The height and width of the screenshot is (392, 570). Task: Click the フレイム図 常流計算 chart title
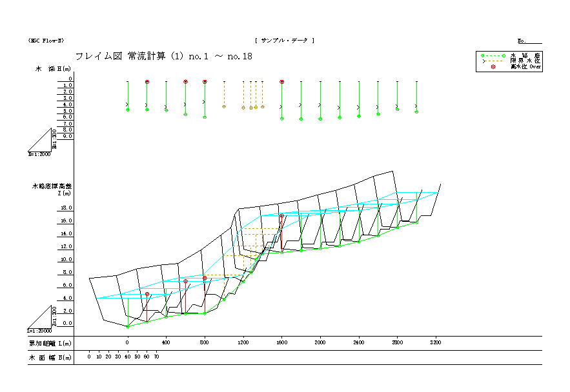pyautogui.click(x=163, y=57)
